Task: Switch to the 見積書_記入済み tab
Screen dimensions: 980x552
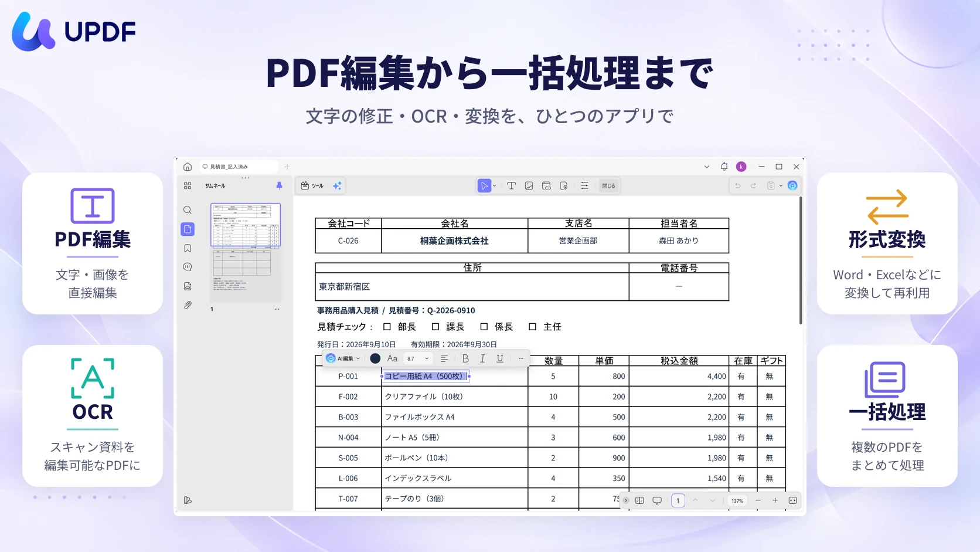Action: (x=238, y=167)
